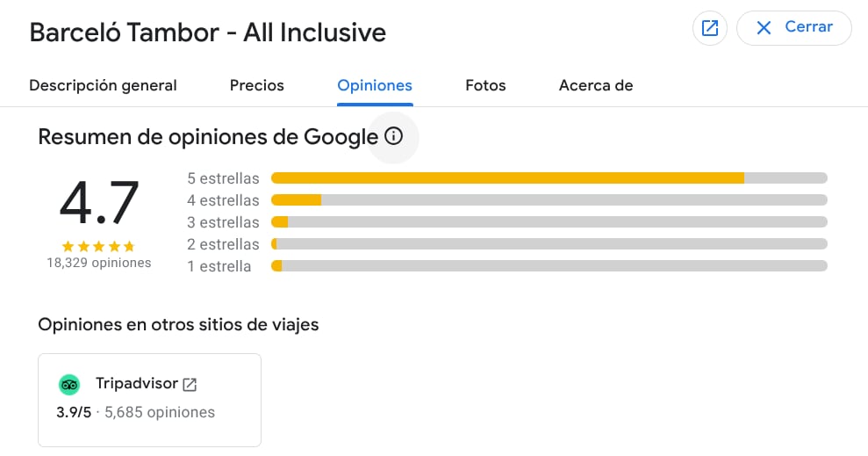Open the Acerca de tab
868x456 pixels.
[x=596, y=85]
